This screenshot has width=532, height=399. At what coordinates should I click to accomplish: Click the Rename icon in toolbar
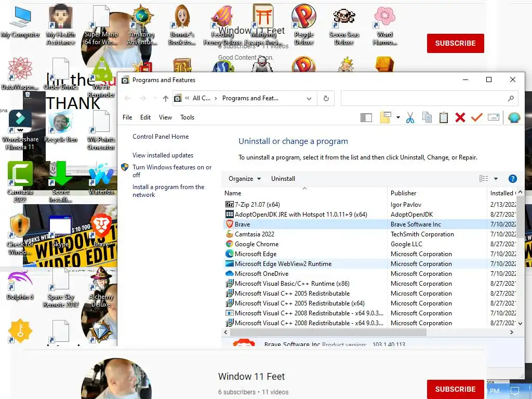coord(494,117)
